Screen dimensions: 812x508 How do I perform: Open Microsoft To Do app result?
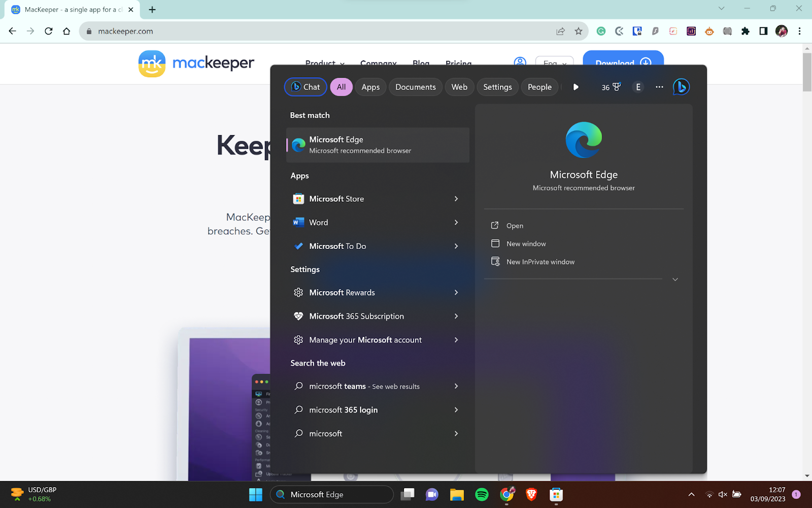[378, 246]
